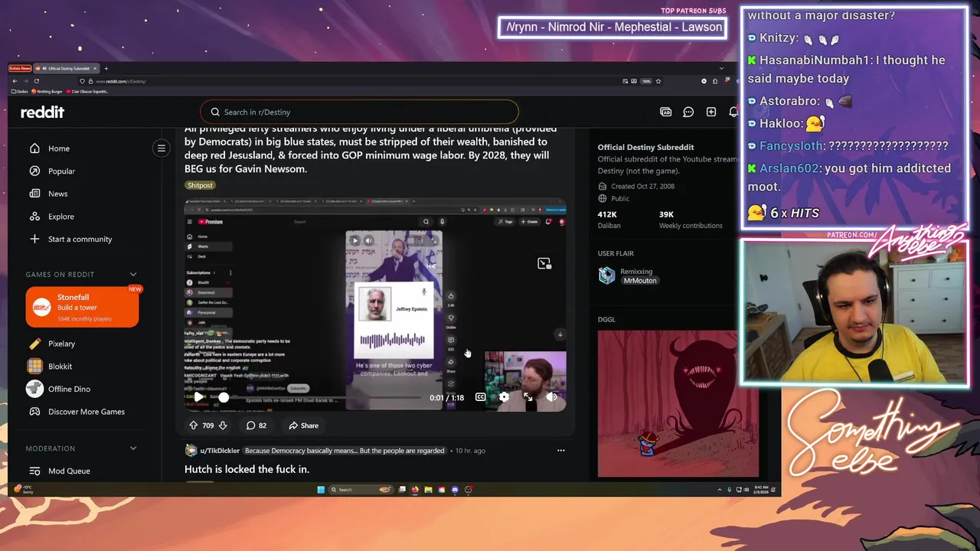980x551 pixels.
Task: Toggle closed captions on the video
Action: click(480, 397)
